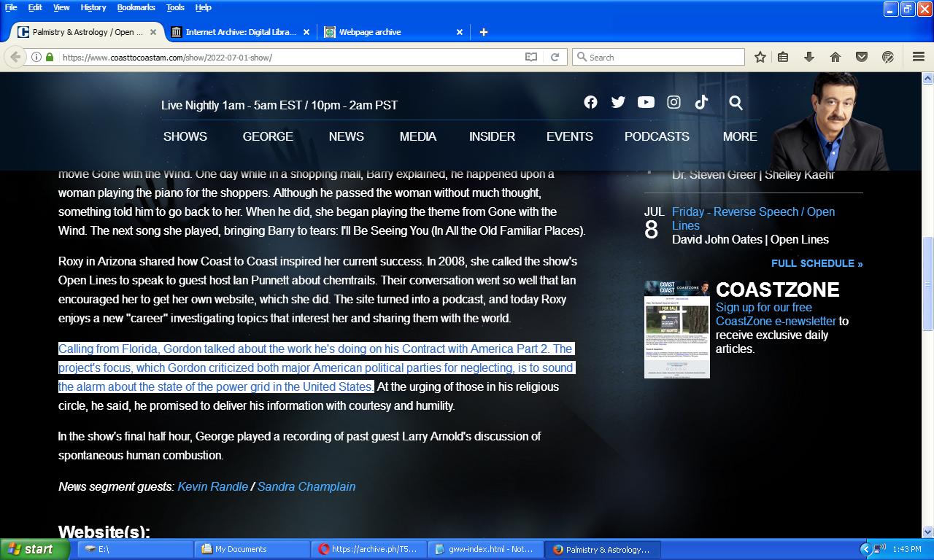Expand the GEORGE navigation menu
The image size is (934, 560).
pos(268,136)
